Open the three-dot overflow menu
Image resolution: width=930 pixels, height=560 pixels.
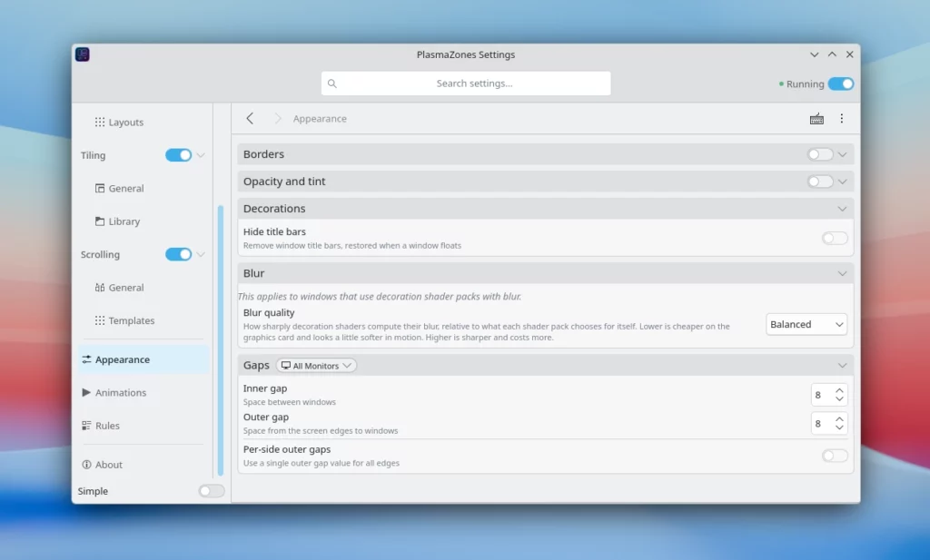(842, 119)
